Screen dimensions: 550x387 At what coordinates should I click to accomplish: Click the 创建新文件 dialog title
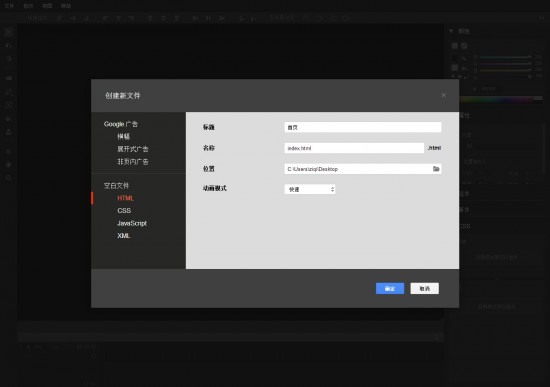point(122,95)
